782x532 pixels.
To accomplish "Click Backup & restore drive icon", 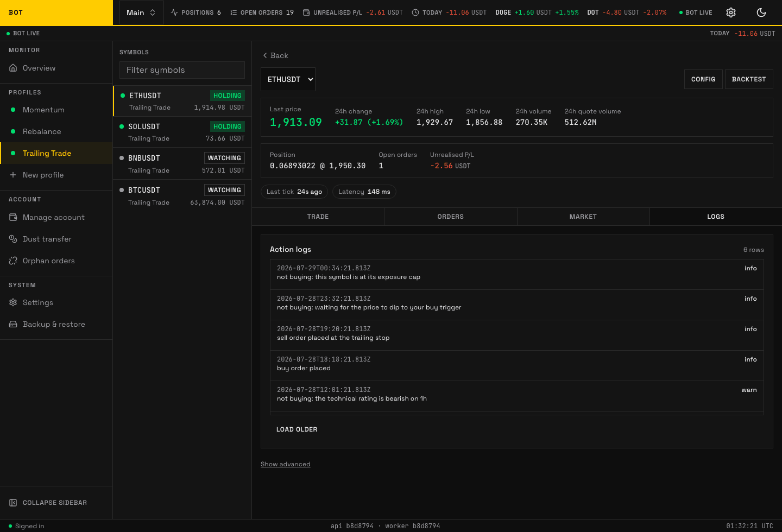I will click(x=13, y=324).
